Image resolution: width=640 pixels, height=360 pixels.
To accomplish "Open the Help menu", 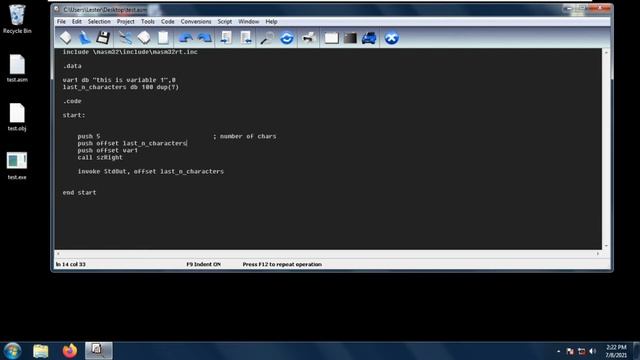I will pyautogui.click(x=271, y=22).
